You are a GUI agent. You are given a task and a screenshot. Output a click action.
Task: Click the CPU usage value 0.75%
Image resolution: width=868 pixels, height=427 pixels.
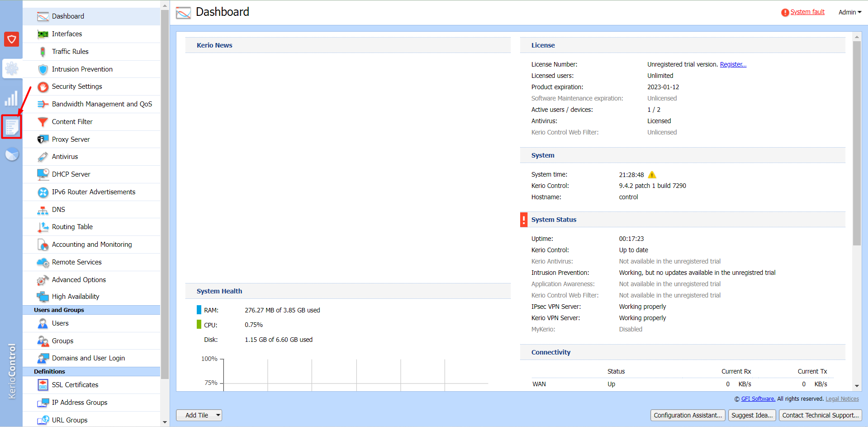click(254, 325)
